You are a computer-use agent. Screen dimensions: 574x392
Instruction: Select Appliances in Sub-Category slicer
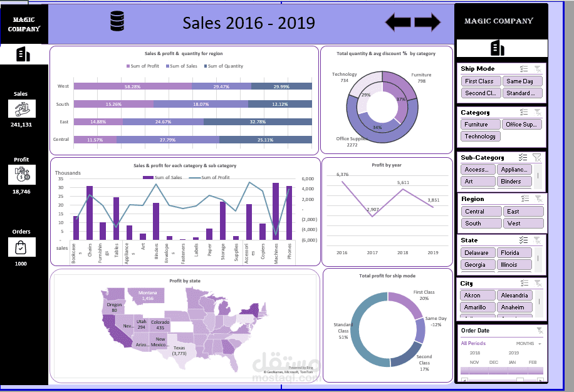coord(514,169)
